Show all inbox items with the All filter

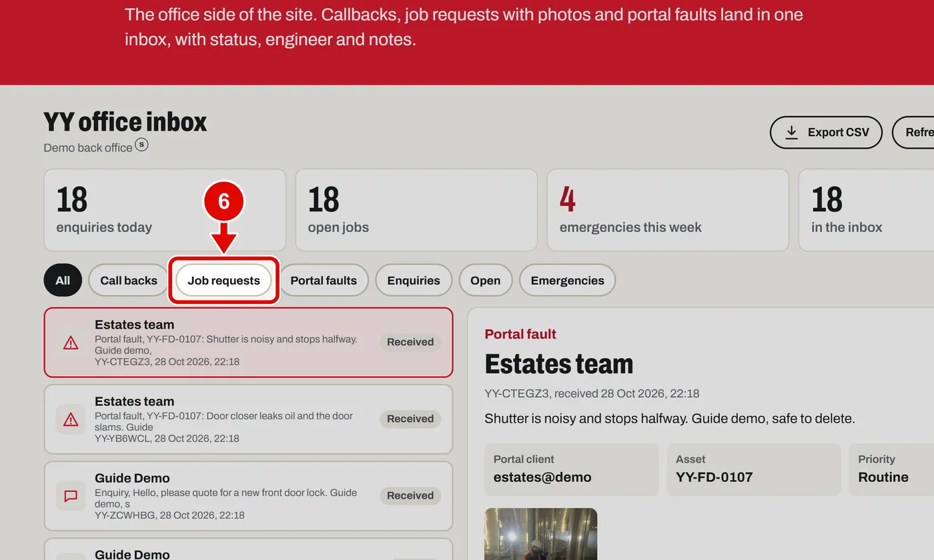[x=63, y=280]
